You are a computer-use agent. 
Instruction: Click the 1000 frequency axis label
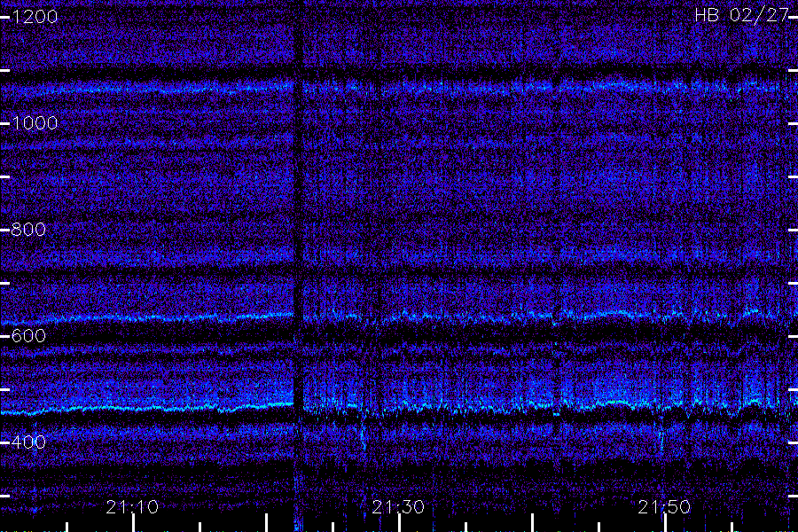pyautogui.click(x=35, y=123)
